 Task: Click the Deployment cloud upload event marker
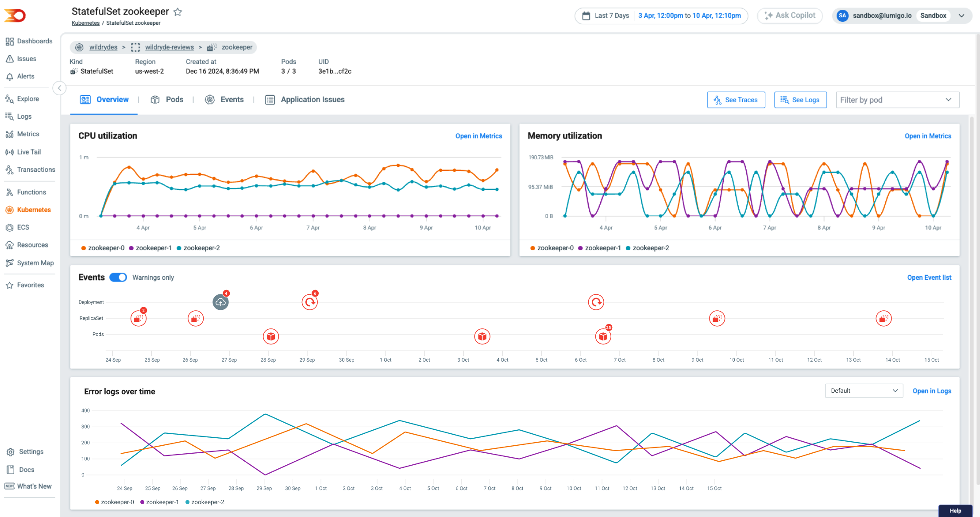[220, 302]
